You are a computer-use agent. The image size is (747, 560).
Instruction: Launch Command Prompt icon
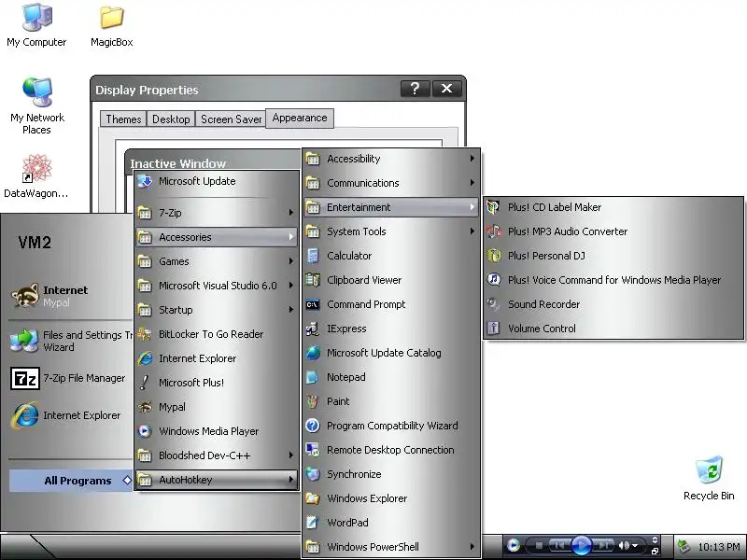click(313, 304)
